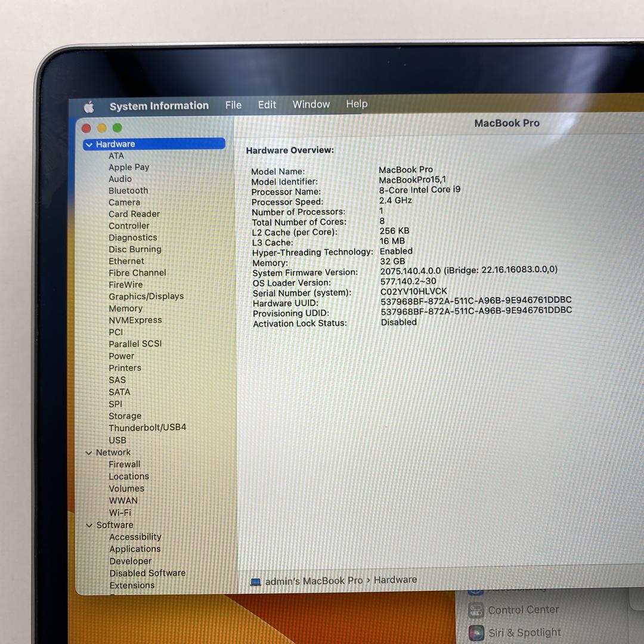This screenshot has height=644, width=644.
Task: Click the System Firmware Version value
Action: click(x=469, y=270)
